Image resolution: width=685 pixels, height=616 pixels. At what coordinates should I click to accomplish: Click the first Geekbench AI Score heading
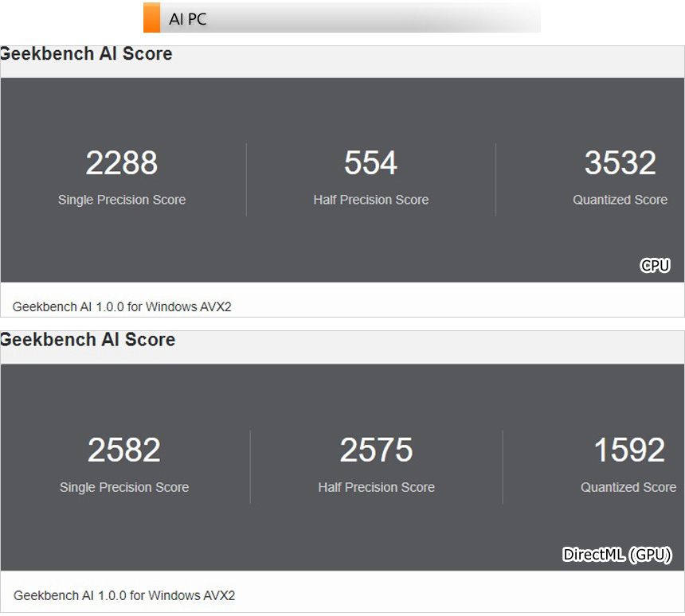(x=86, y=53)
